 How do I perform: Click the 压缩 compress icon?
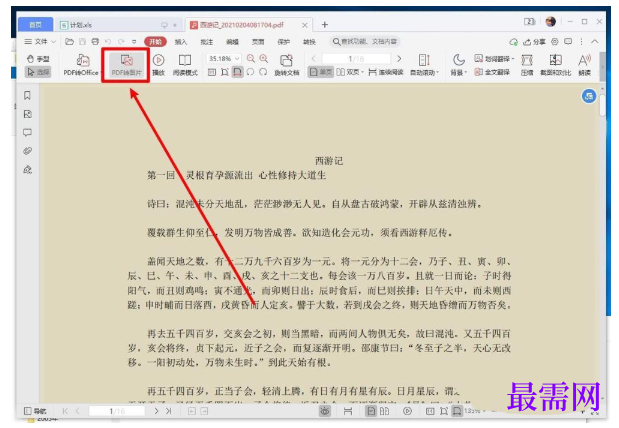click(527, 60)
